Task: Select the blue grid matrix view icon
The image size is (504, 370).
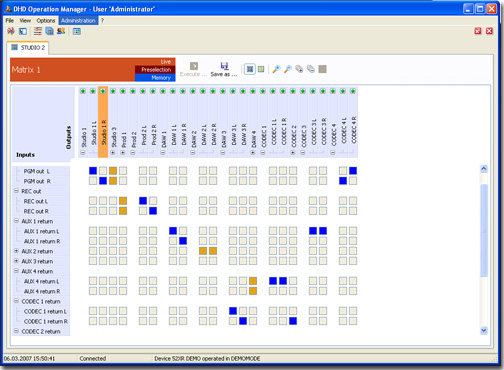Action: tap(250, 69)
